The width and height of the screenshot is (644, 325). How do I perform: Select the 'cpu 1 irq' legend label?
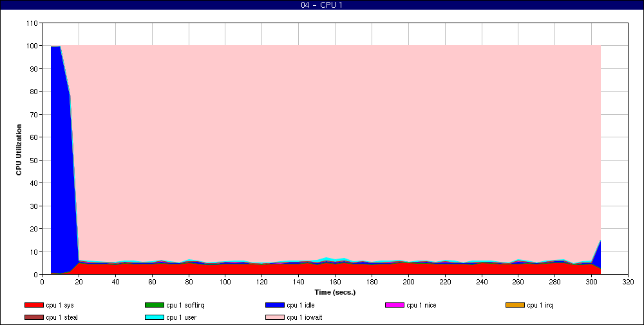tap(540, 305)
